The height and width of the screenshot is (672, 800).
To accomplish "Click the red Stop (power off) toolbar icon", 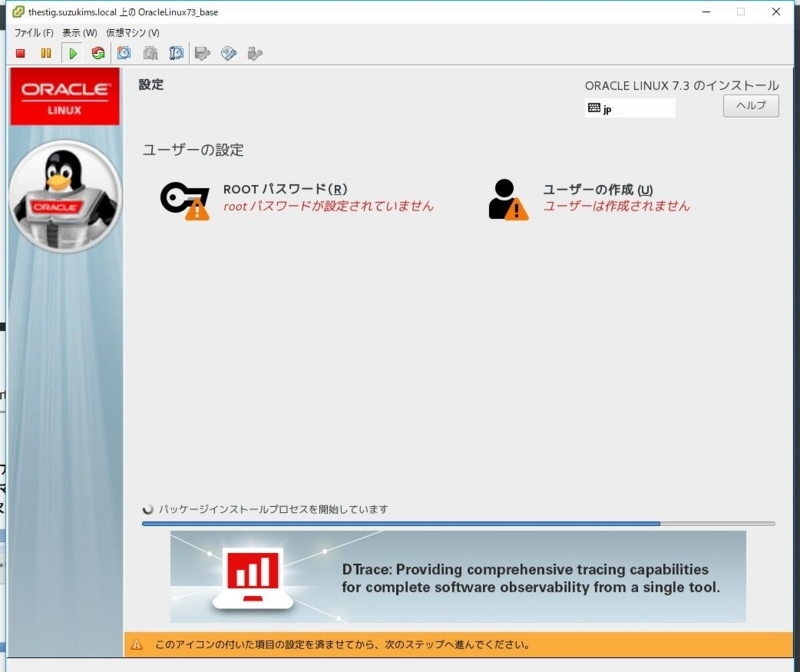I will click(x=20, y=53).
